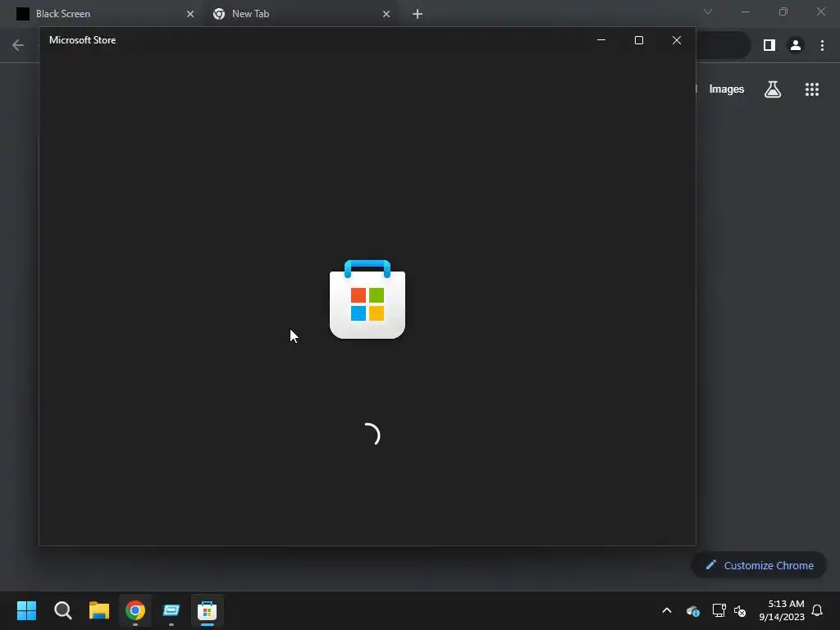
Task: Open Chrome three-dot menu
Action: pyautogui.click(x=822, y=45)
